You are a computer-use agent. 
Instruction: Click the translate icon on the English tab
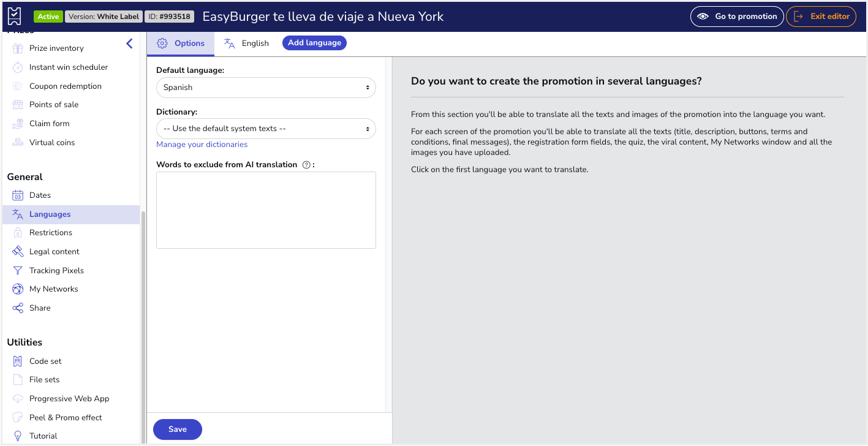click(x=230, y=43)
